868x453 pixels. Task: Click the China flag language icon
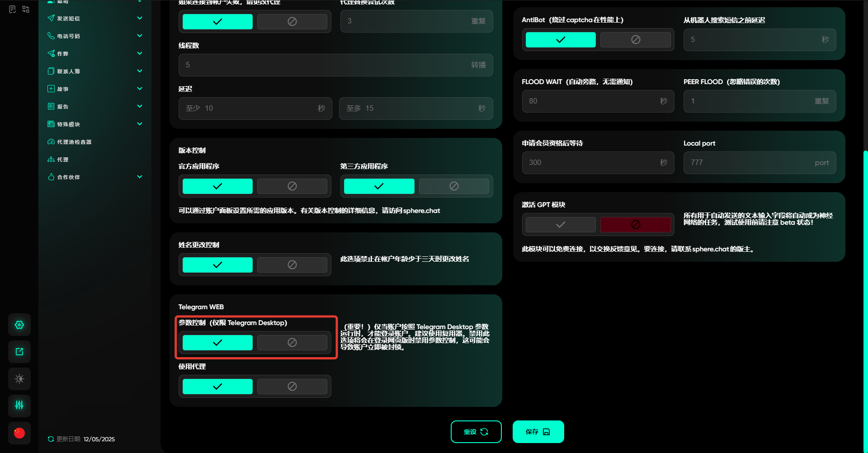[19, 433]
